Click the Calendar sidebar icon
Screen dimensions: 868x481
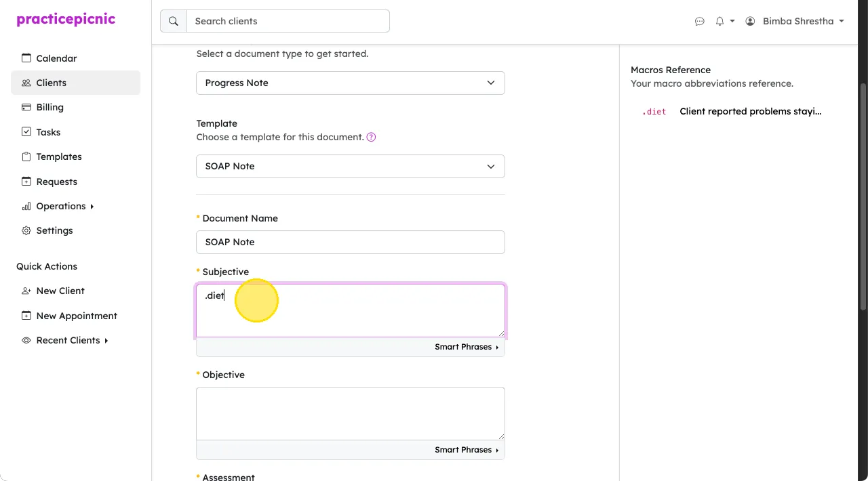point(26,58)
